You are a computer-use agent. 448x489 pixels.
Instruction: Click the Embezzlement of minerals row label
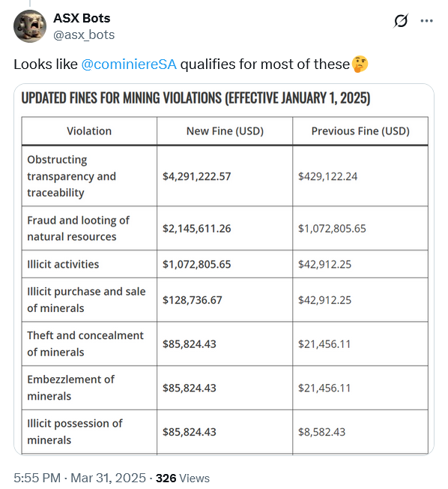tap(70, 388)
